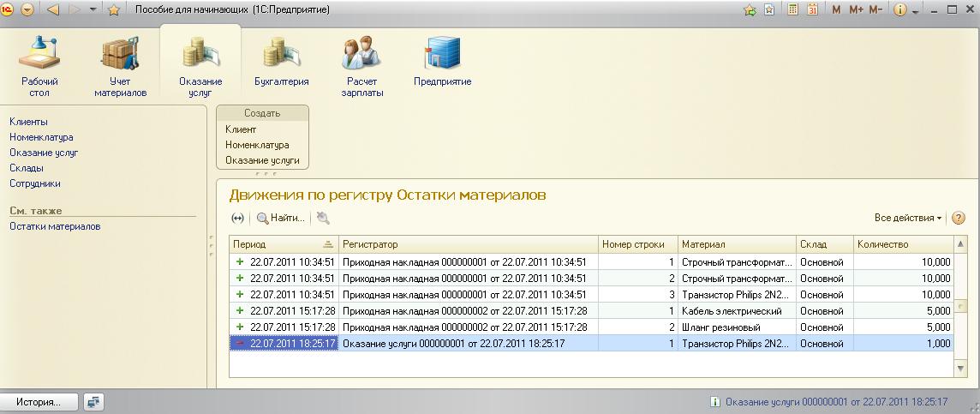The width and height of the screenshot is (980, 414).
Task: Click plus icon of Кабель электрический row
Action: 239,311
